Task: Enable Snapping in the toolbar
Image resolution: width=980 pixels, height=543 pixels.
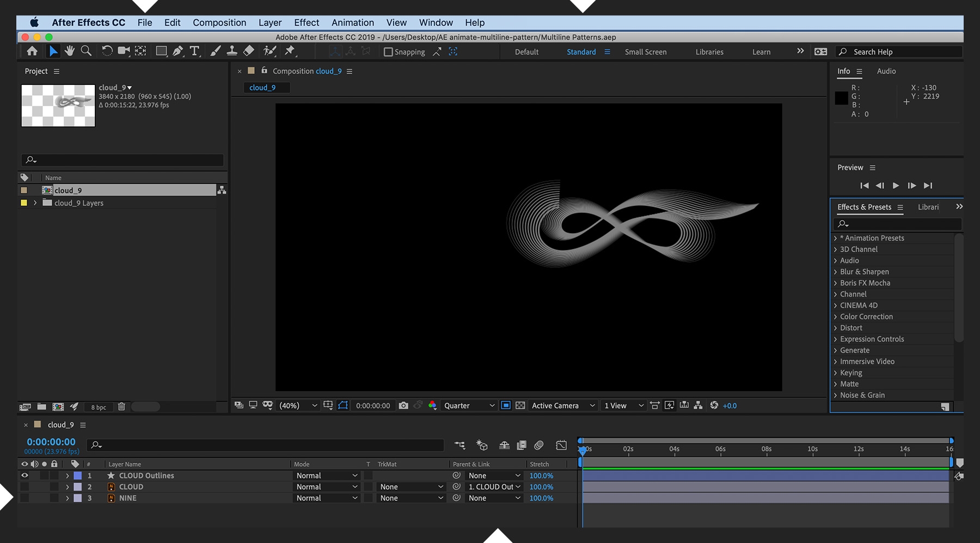Action: (388, 51)
